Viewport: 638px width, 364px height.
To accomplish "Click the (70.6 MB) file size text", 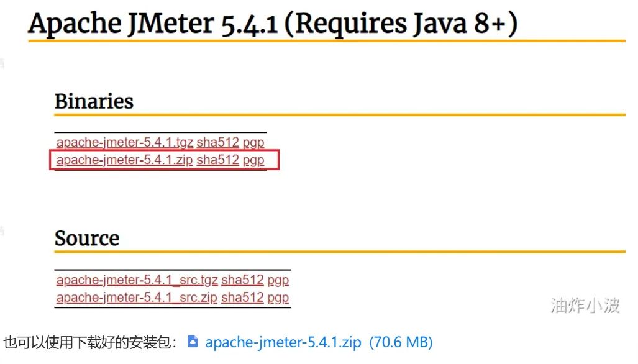I will coord(401,342).
